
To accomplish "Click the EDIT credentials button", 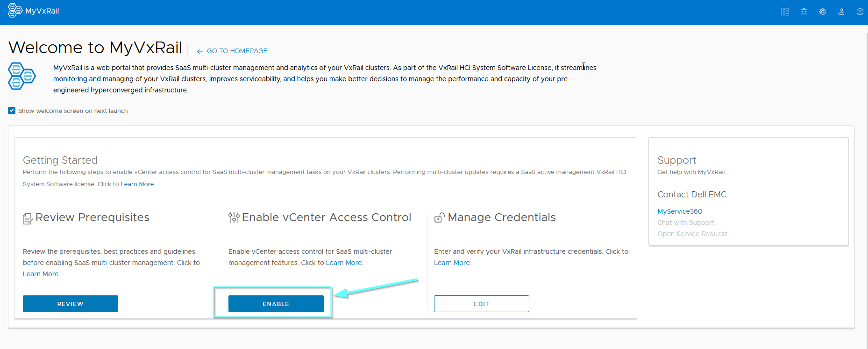I will pyautogui.click(x=482, y=304).
